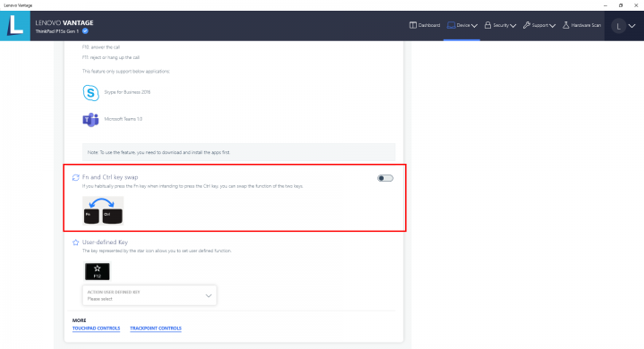Screen dimensions: 644x349
Task: Open the Dashboard menu item
Action: click(x=425, y=25)
